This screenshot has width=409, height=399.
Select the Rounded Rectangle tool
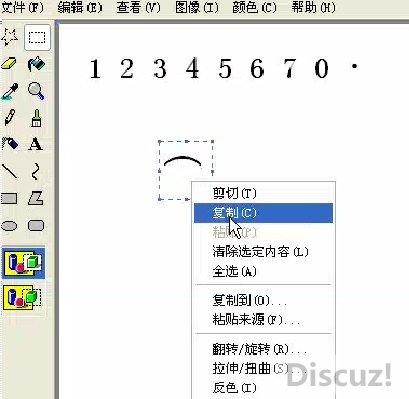pyautogui.click(x=36, y=225)
